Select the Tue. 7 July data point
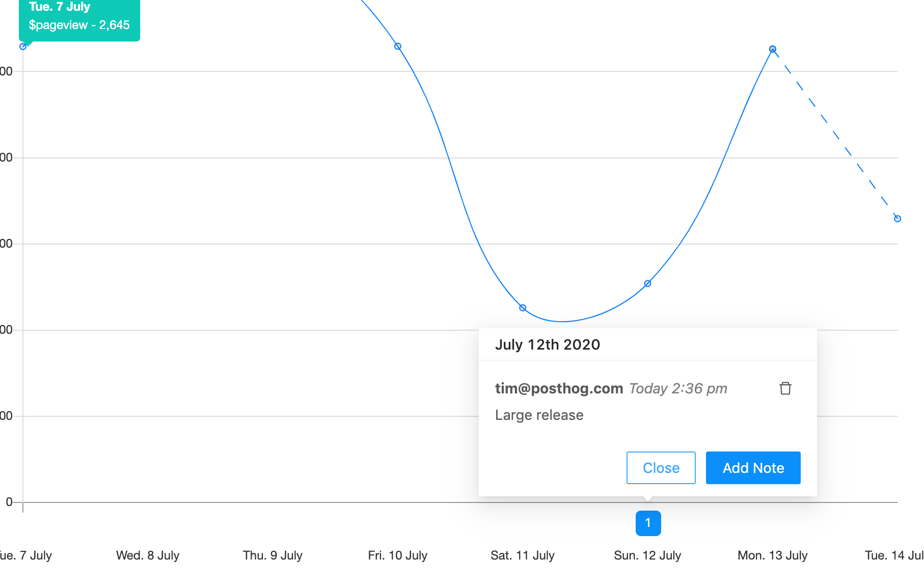 point(23,47)
